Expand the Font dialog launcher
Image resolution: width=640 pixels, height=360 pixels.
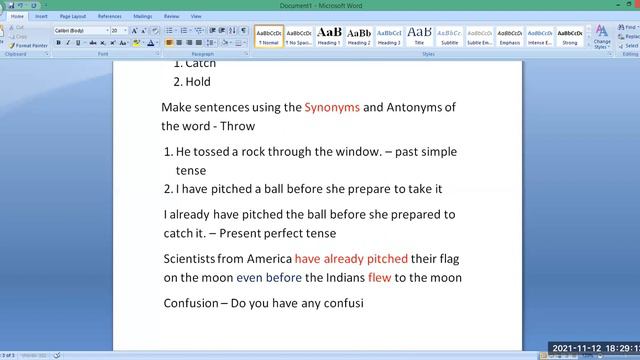[x=158, y=54]
